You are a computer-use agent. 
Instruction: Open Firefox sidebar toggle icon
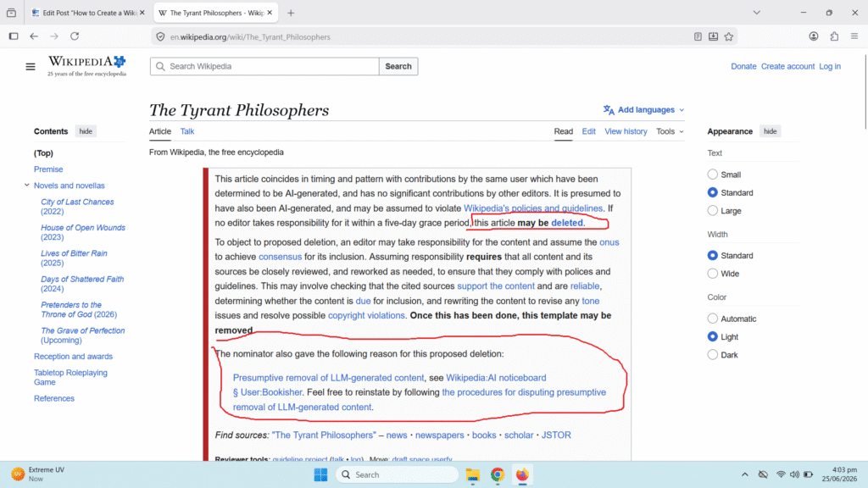(14, 36)
